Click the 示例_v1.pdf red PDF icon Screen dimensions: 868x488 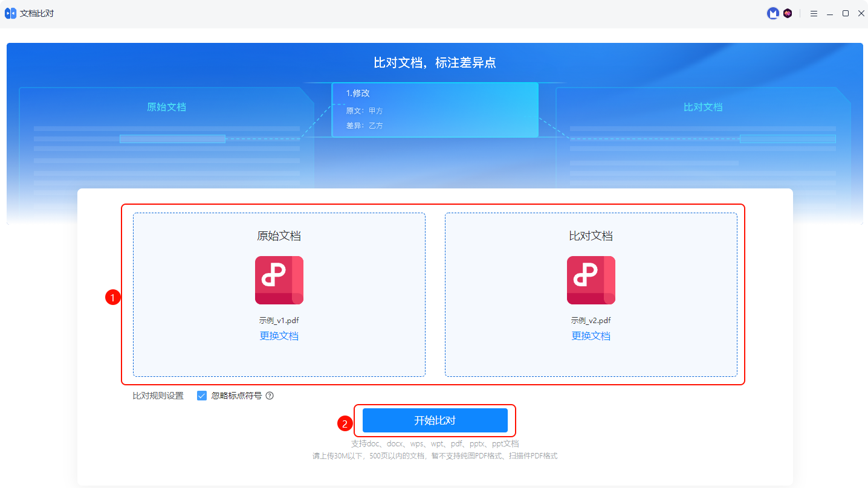click(279, 280)
